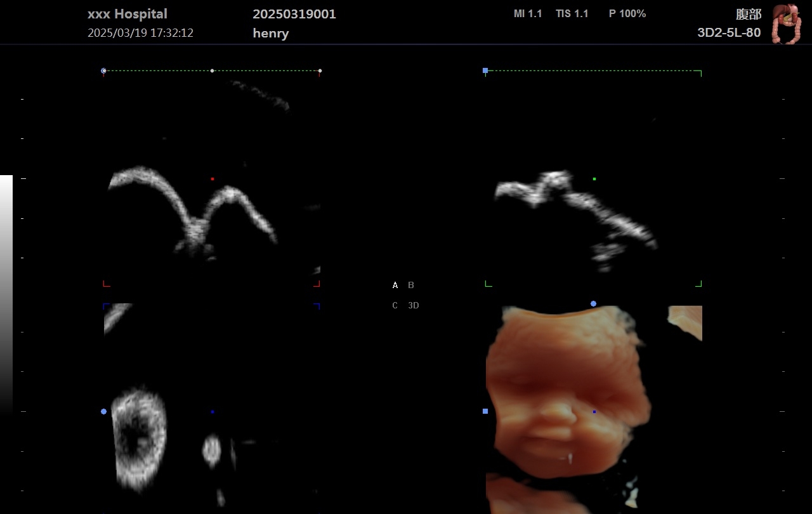Click the top-right ROI handle of plane A
Viewport: 812px width, 514px height.
point(320,71)
